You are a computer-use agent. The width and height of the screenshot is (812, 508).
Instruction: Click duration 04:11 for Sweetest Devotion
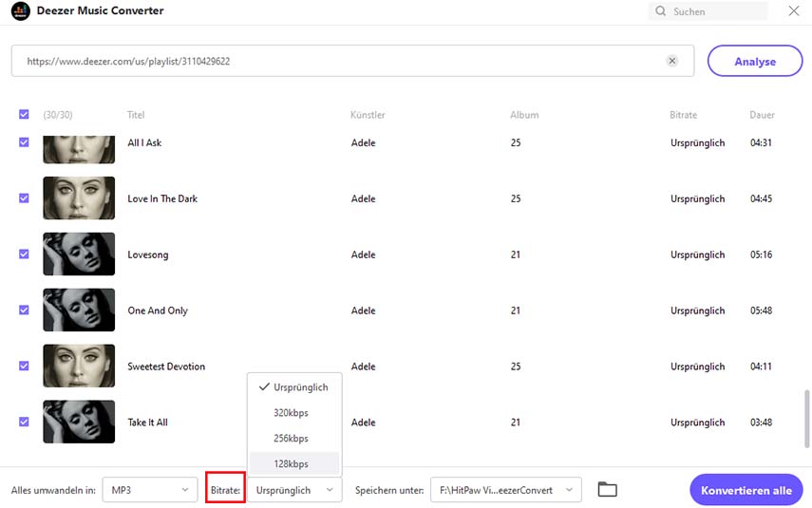[761, 367]
